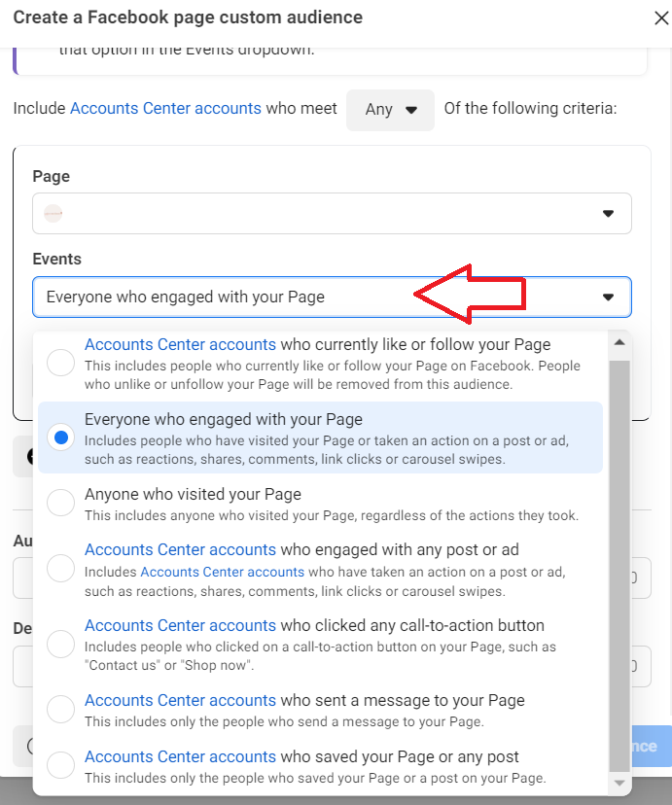This screenshot has width=672, height=805.
Task: Click description 'regardless of the actions they took'
Action: pyautogui.click(x=332, y=516)
